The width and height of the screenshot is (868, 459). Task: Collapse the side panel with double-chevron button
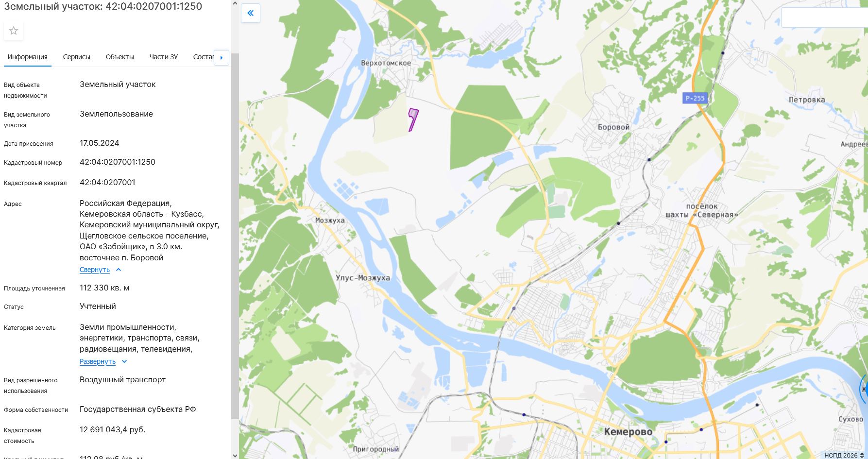[x=251, y=13]
